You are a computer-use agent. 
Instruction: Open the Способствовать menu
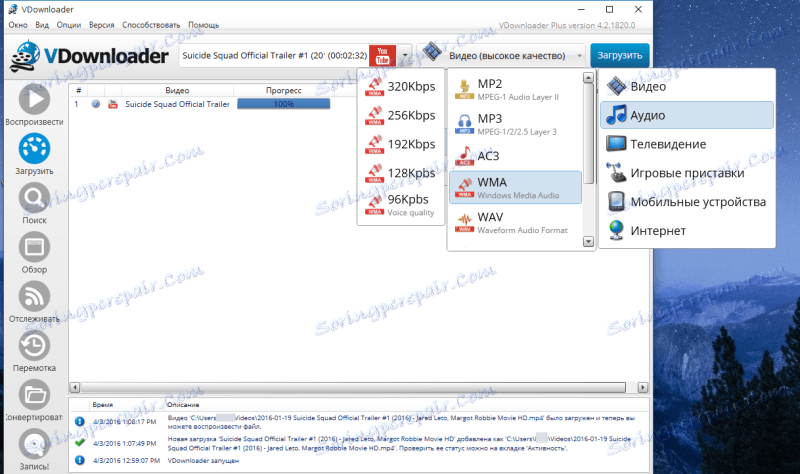click(151, 24)
